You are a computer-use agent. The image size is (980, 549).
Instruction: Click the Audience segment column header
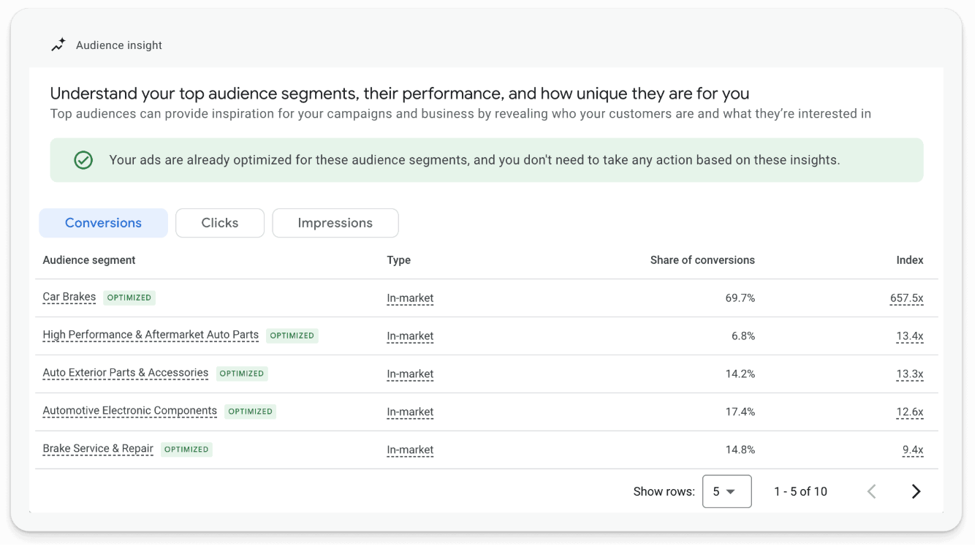tap(89, 260)
